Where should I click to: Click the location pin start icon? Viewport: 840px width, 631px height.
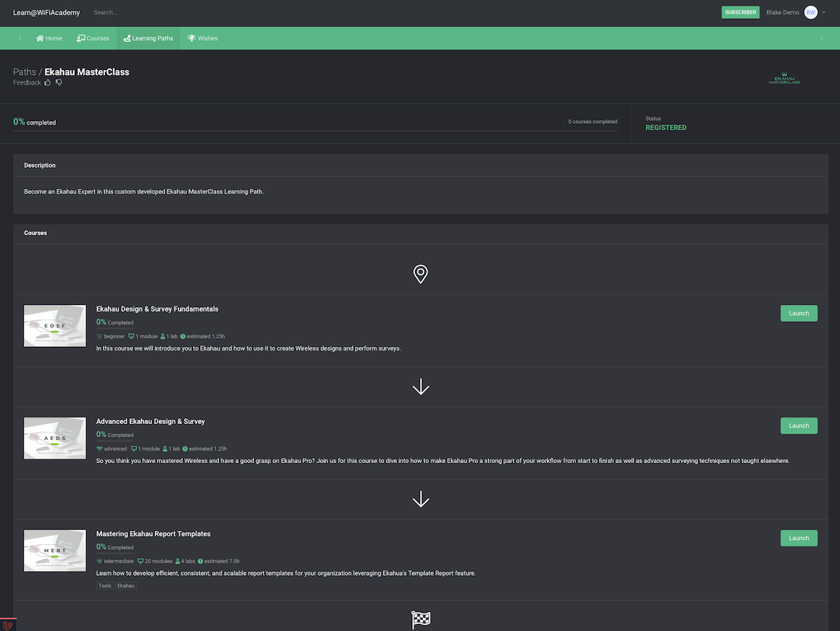point(420,274)
